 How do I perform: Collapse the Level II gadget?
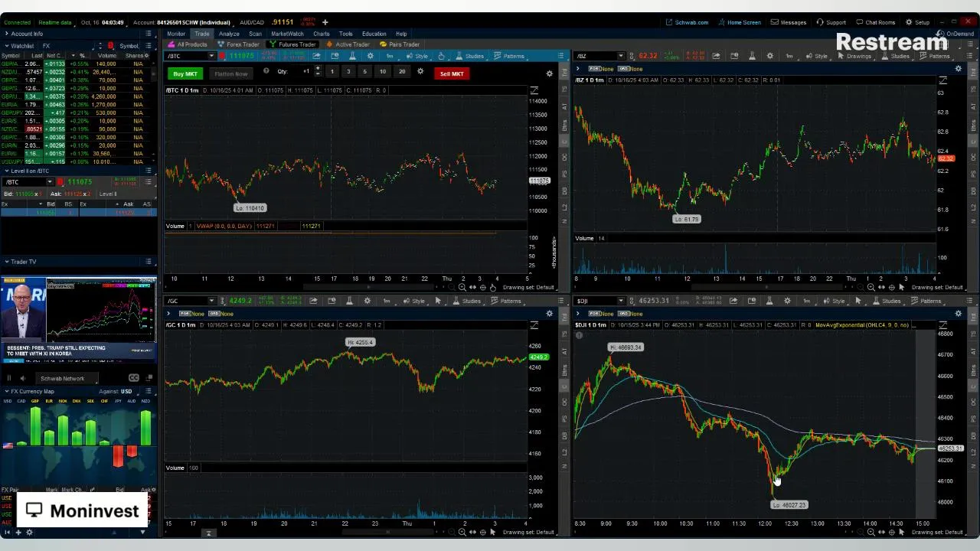[7, 171]
